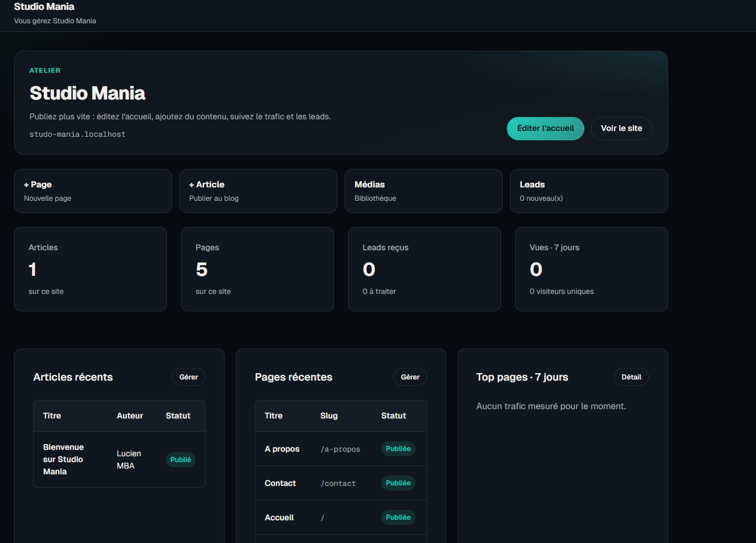Click the /a-propos slug

[340, 449]
